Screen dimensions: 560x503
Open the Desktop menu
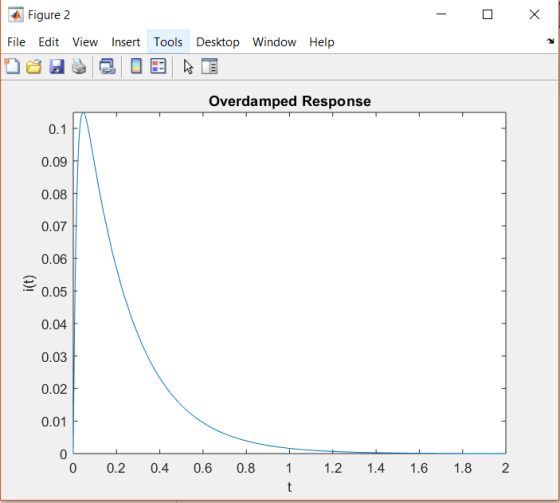click(x=218, y=42)
